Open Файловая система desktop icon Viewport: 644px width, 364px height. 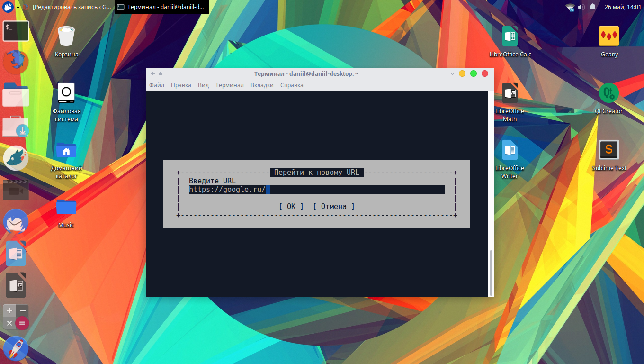[66, 102]
